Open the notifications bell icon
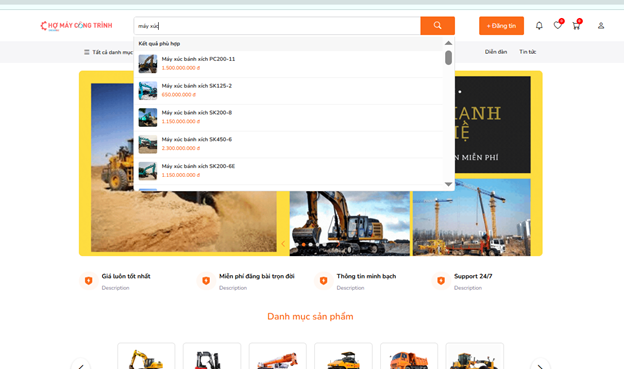 [539, 26]
